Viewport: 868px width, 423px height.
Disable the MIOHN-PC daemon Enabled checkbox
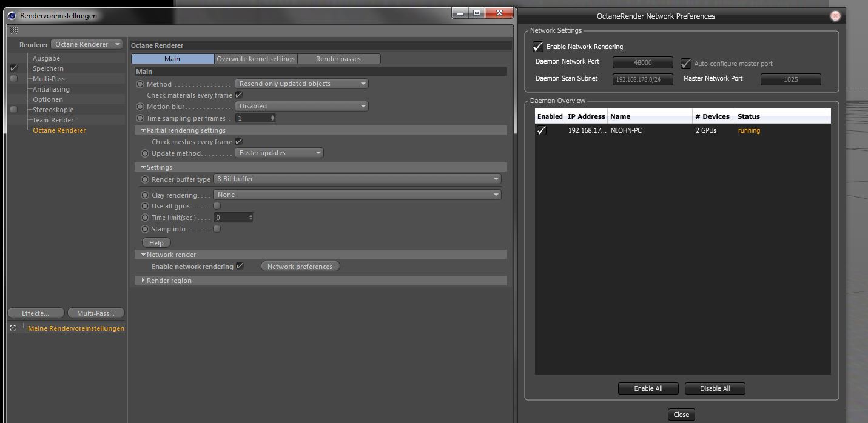click(x=542, y=130)
